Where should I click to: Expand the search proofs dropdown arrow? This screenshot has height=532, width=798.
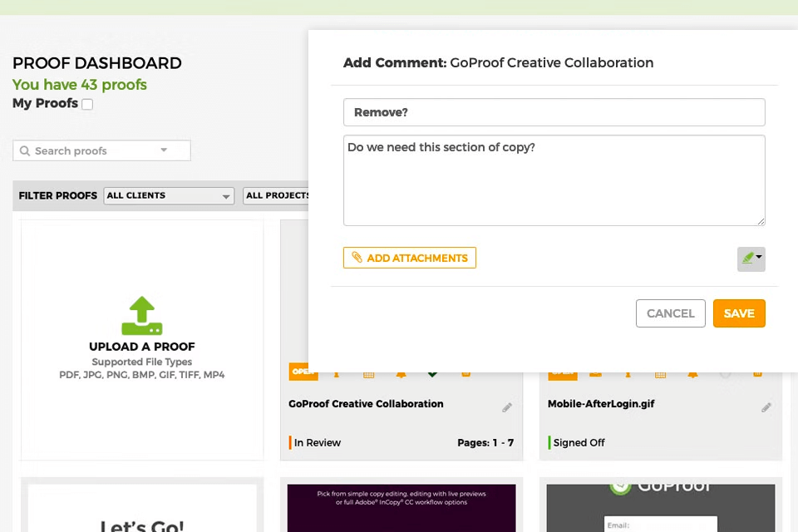pyautogui.click(x=164, y=150)
